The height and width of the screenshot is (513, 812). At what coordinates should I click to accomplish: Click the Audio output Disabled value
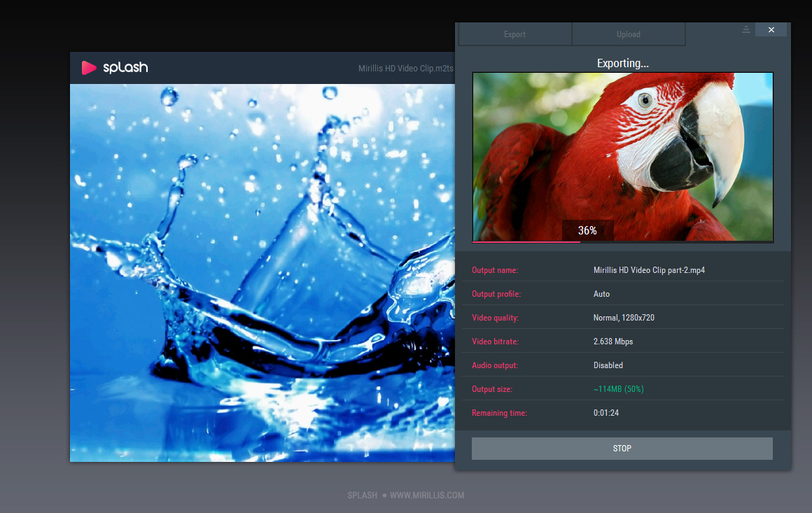point(608,365)
